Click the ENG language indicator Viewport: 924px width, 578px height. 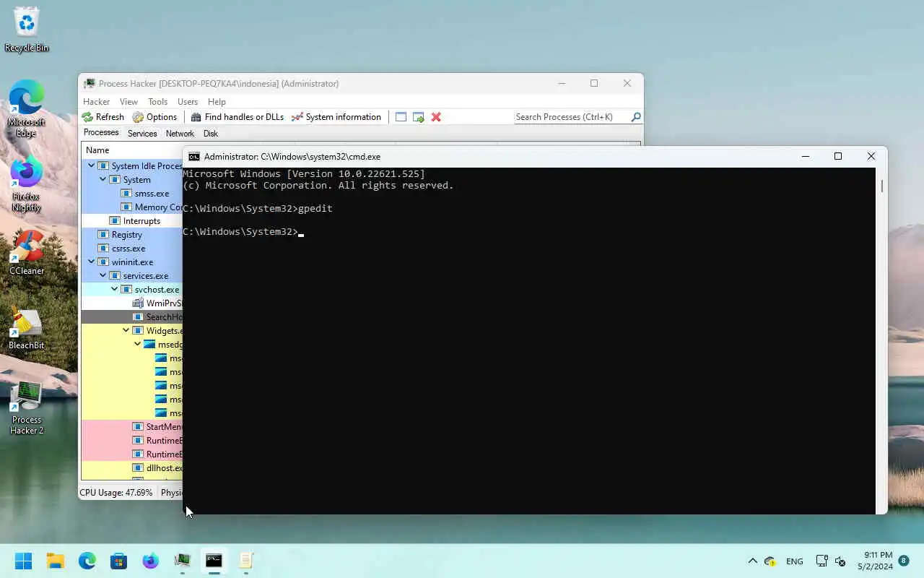tap(795, 561)
